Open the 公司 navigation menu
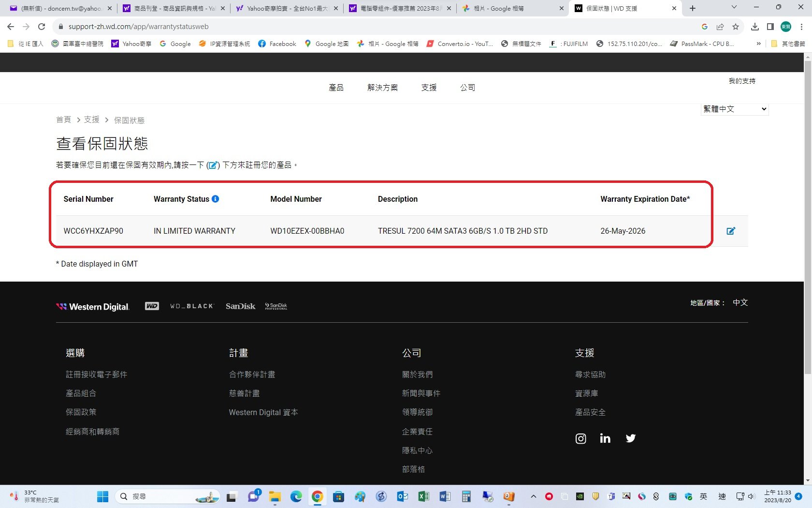The height and width of the screenshot is (508, 812). click(x=468, y=88)
